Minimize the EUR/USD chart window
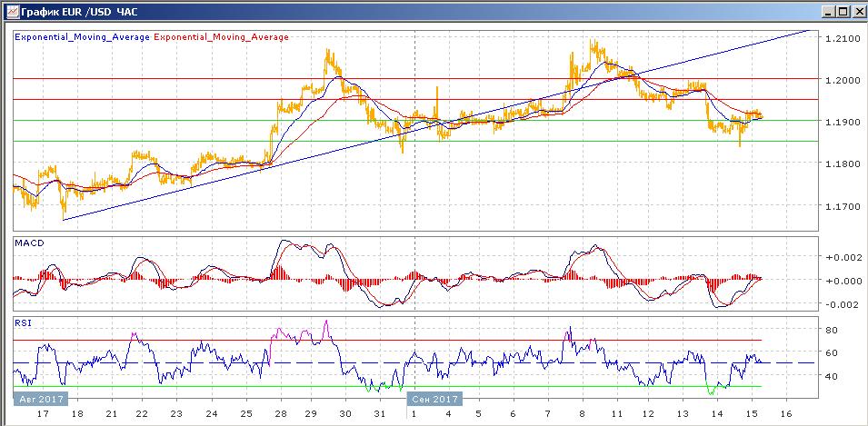The width and height of the screenshot is (868, 426). click(x=828, y=11)
